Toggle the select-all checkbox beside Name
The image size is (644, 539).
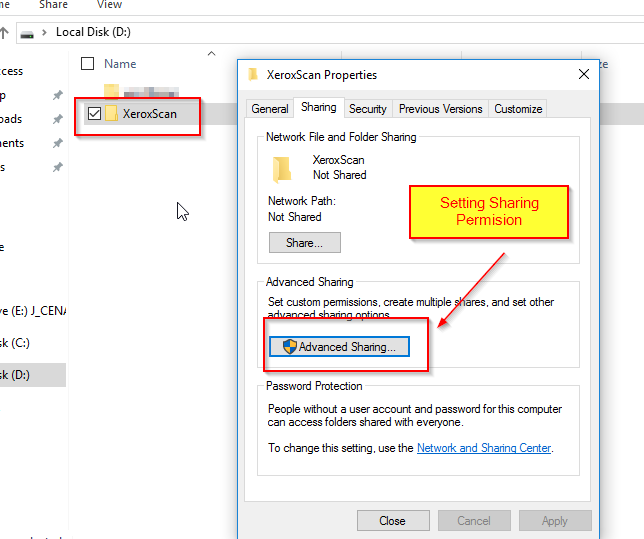[87, 64]
